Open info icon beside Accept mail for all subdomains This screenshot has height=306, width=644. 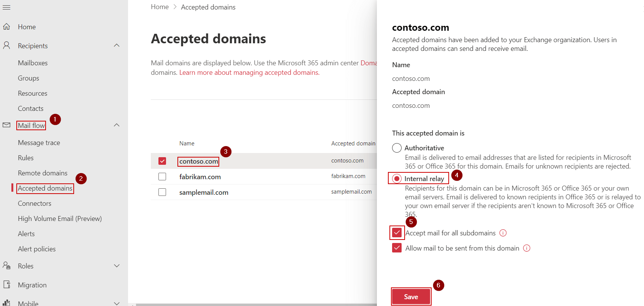click(503, 233)
